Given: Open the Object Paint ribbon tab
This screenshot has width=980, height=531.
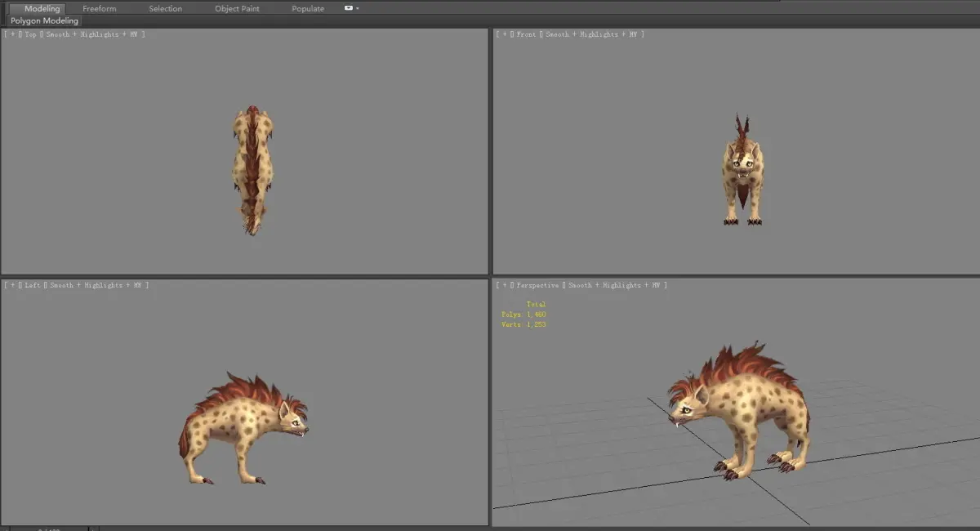Looking at the screenshot, I should 238,8.
